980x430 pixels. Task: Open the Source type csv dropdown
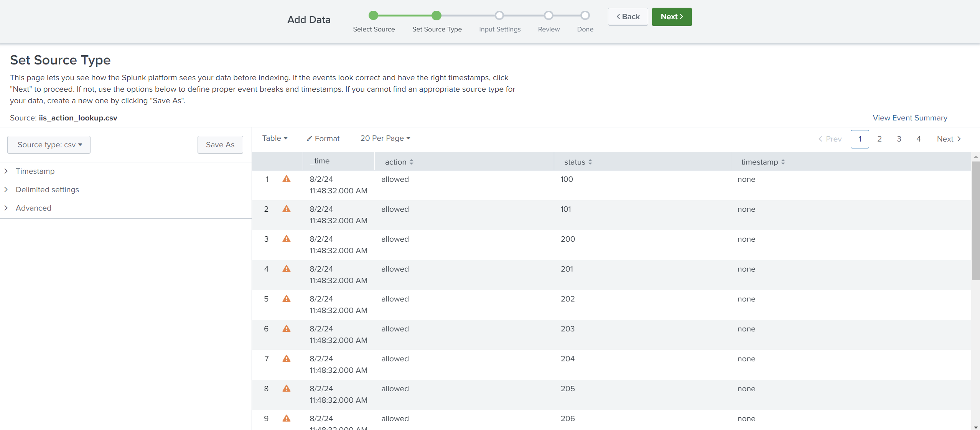pos(49,144)
